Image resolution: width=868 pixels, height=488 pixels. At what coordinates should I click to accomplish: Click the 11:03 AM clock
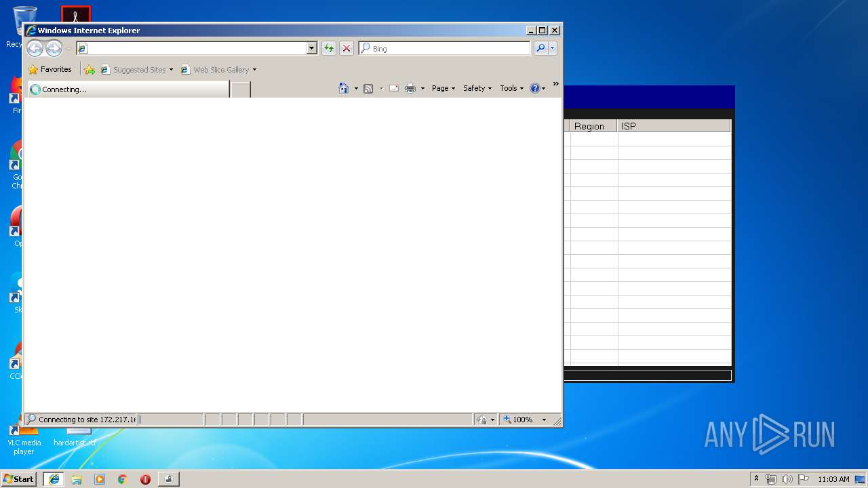833,479
